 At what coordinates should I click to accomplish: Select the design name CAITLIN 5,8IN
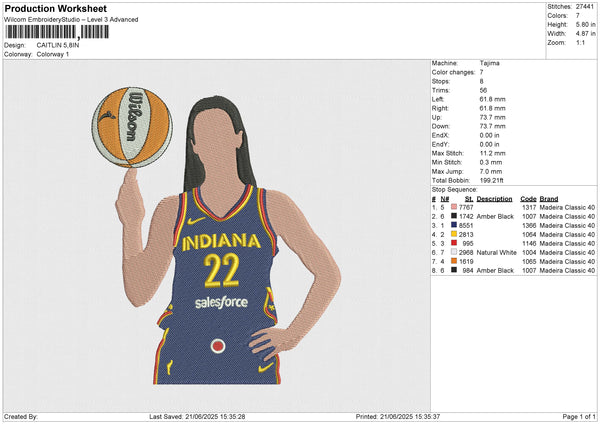point(58,45)
